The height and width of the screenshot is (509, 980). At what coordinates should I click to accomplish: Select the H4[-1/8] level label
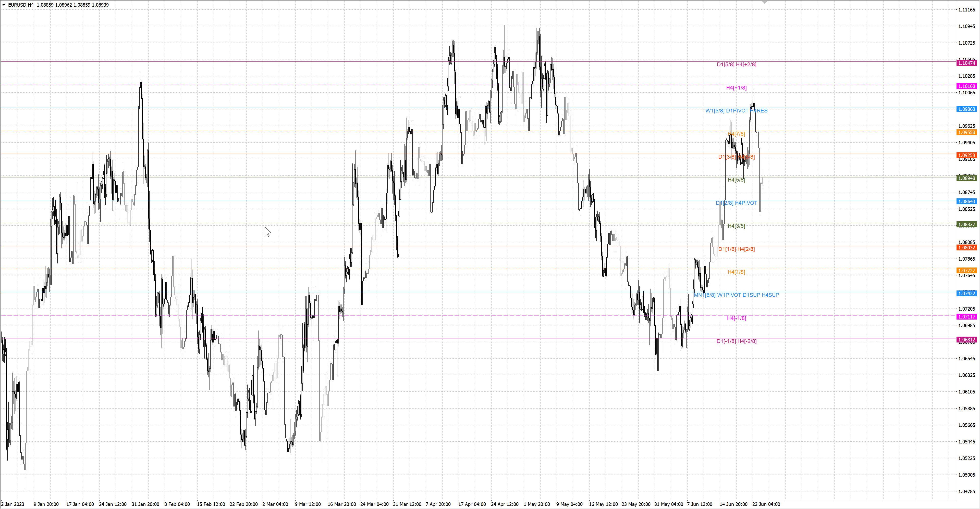pos(737,318)
